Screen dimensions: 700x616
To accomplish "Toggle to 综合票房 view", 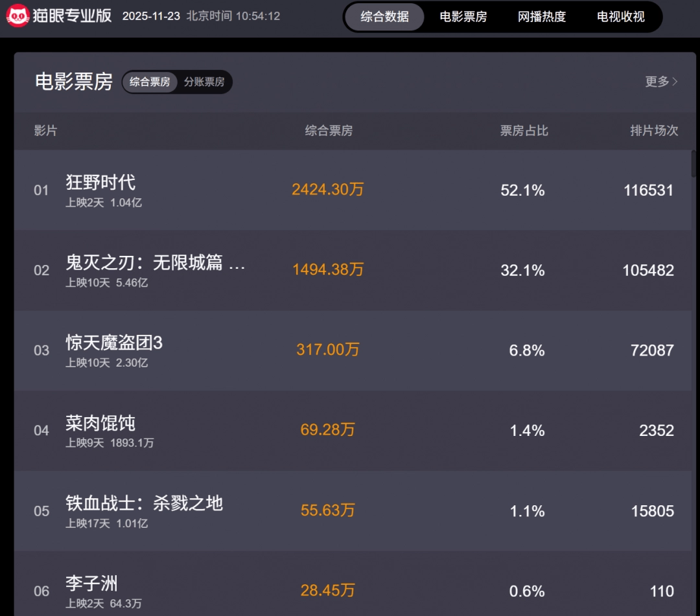I will 150,82.
